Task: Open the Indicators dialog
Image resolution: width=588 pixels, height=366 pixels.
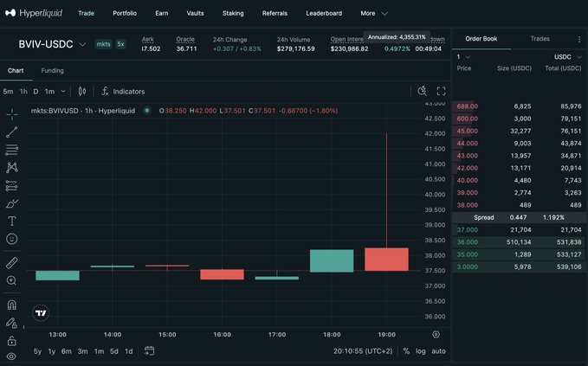Action: click(123, 92)
